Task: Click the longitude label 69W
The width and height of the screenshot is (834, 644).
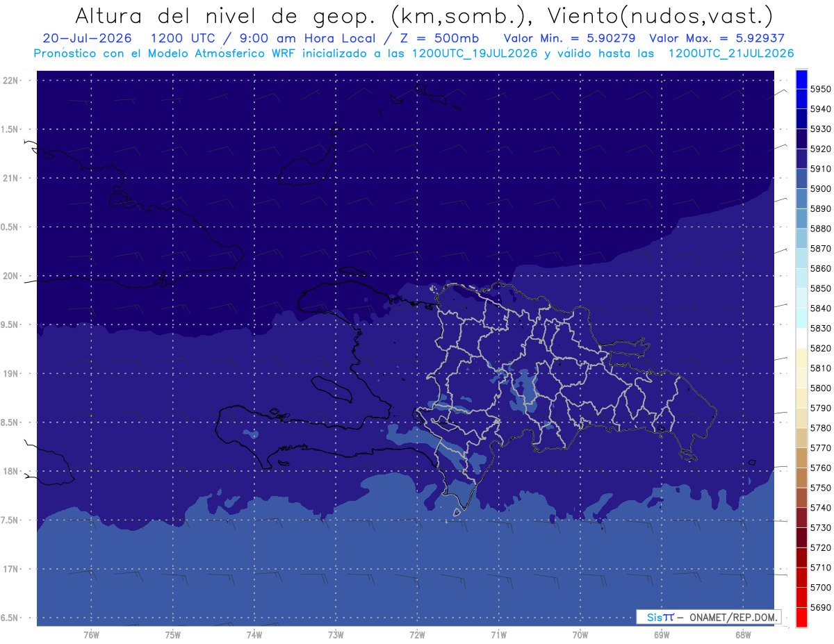Action: click(x=662, y=634)
